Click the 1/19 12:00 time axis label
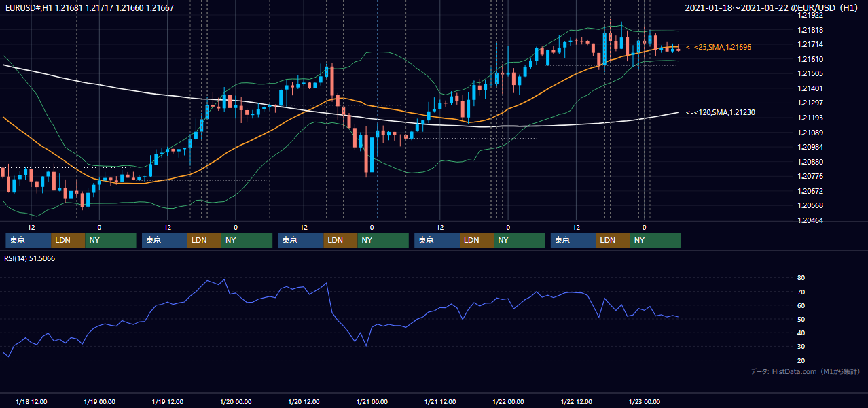Screen dimensions: 868x408 pyautogui.click(x=168, y=401)
